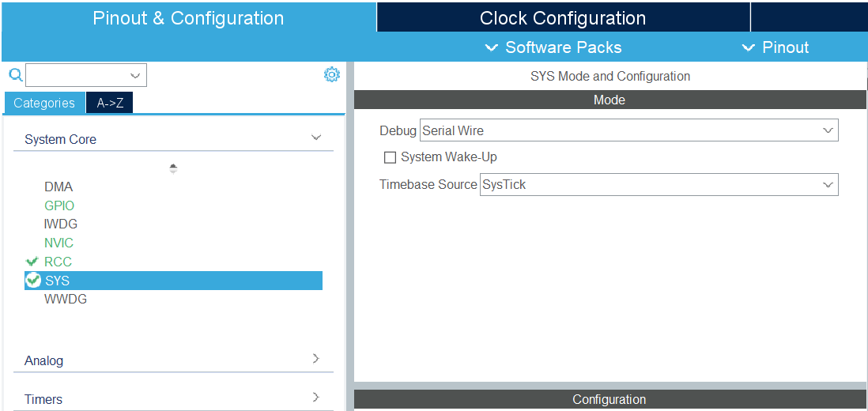Select GPIO in the peripheral list
The width and height of the screenshot is (868, 411).
[x=59, y=205]
